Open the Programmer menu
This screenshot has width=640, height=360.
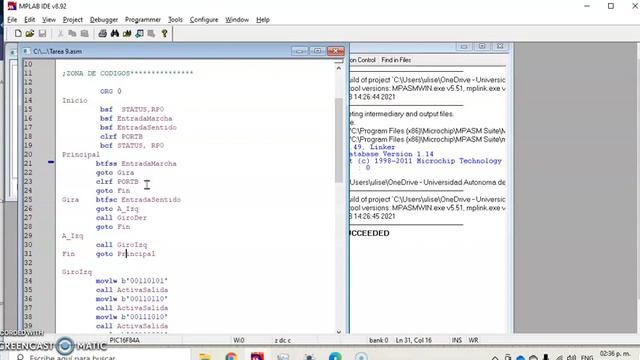143,20
